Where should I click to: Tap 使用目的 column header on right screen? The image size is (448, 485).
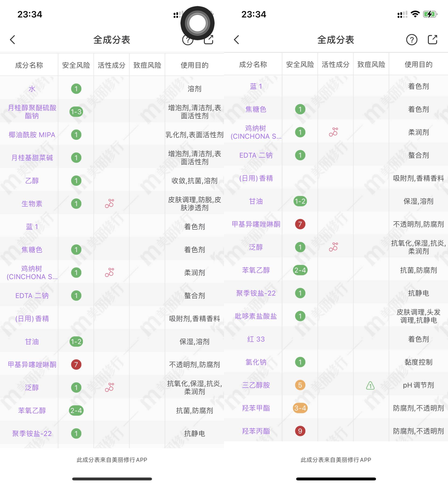[x=418, y=64]
